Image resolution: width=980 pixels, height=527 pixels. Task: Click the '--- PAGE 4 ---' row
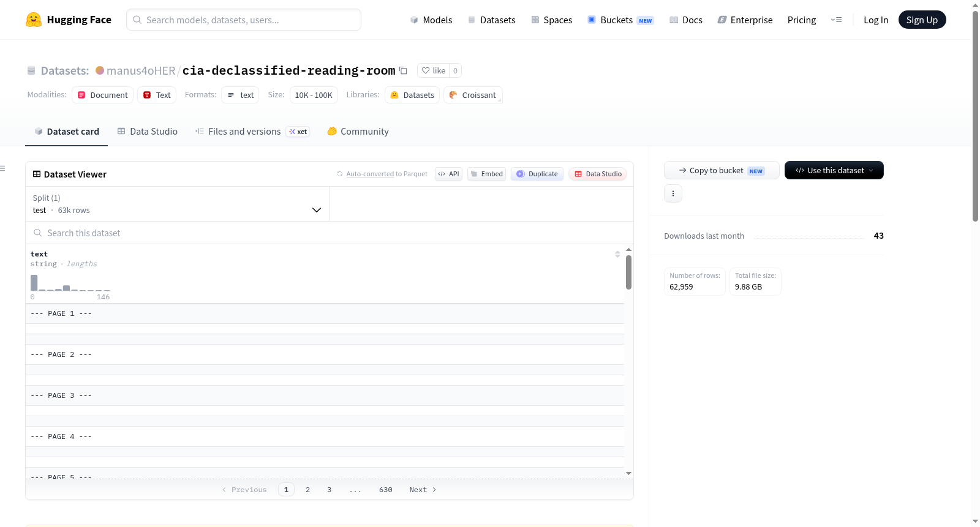[325, 436]
